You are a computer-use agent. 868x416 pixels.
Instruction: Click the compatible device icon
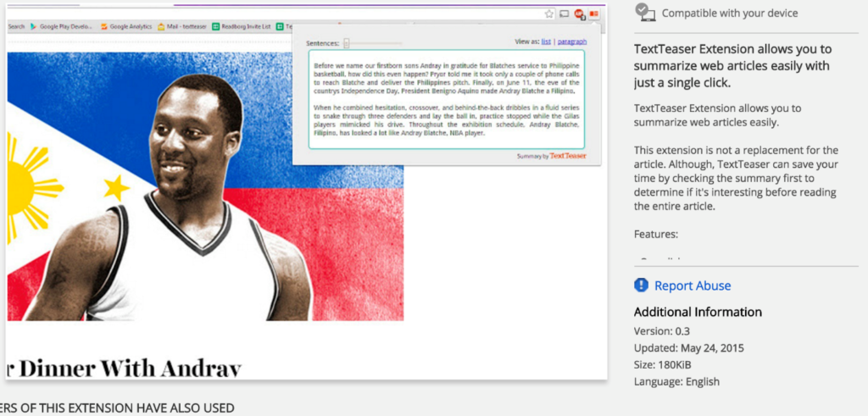click(645, 12)
